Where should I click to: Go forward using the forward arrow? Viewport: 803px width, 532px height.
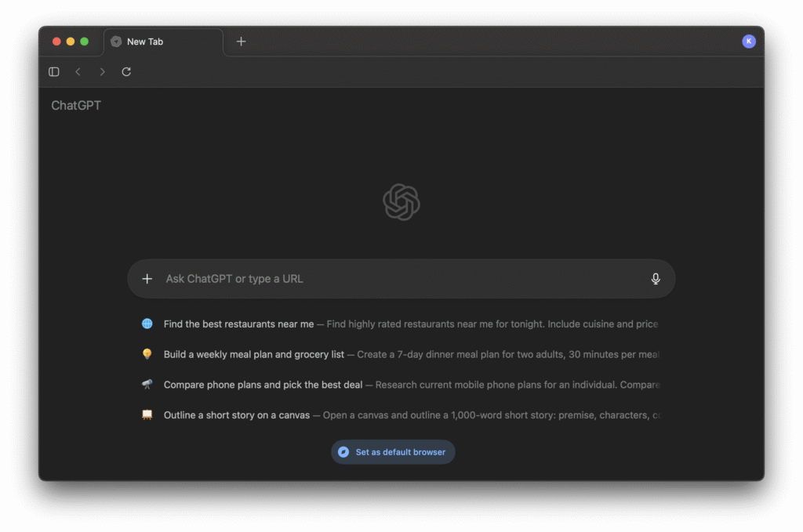click(x=102, y=72)
